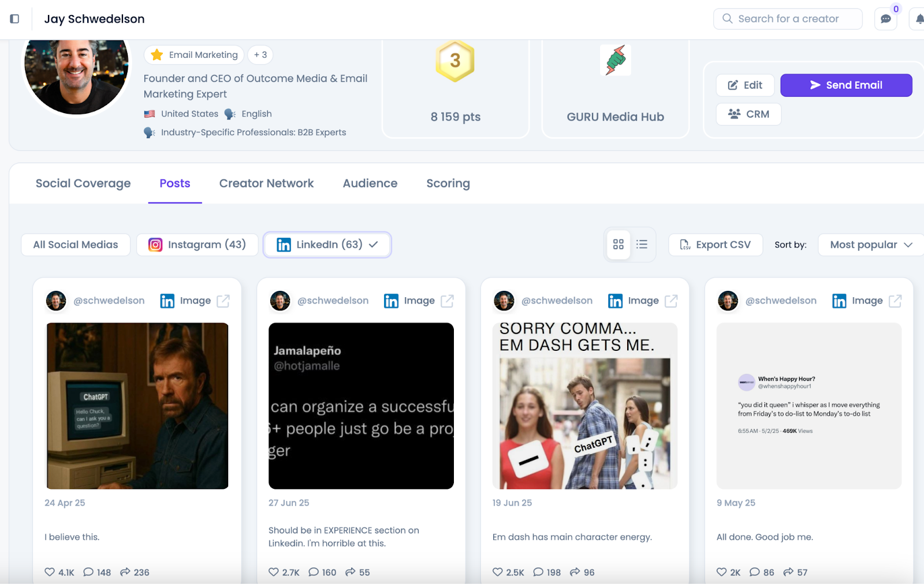Click the 'I believe this.' caption
Image resolution: width=924 pixels, height=584 pixels.
(72, 537)
